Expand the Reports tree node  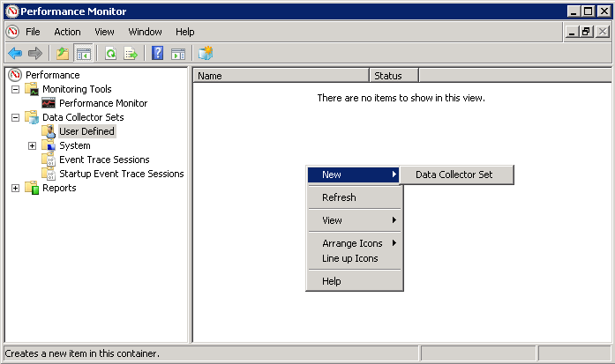pyautogui.click(x=15, y=188)
